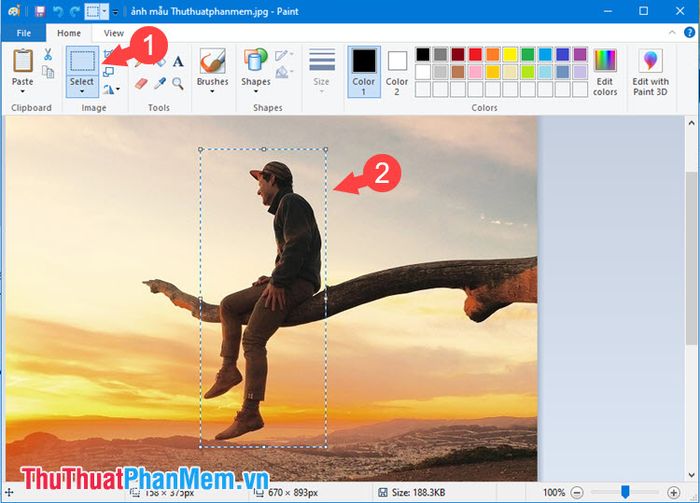Click Edit with Paint 3D
This screenshot has height=503, width=700.
(x=650, y=71)
